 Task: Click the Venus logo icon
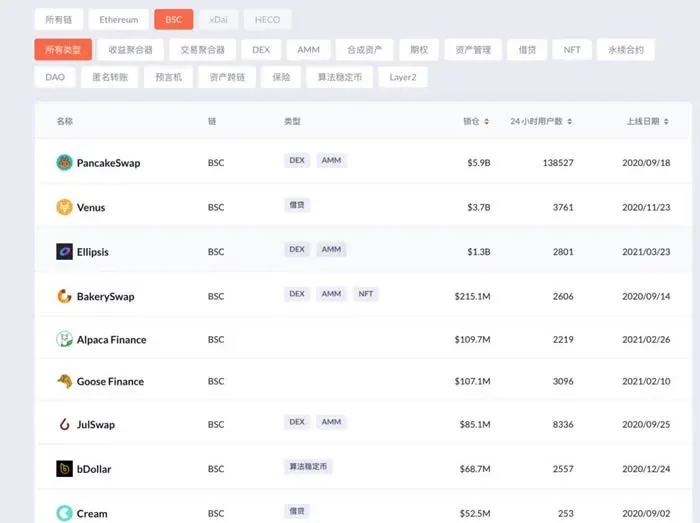[64, 207]
